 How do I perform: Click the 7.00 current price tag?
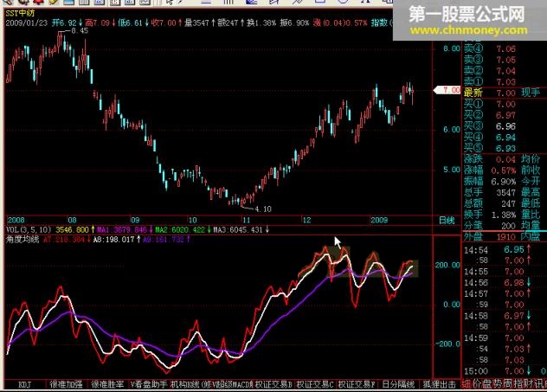(447, 90)
